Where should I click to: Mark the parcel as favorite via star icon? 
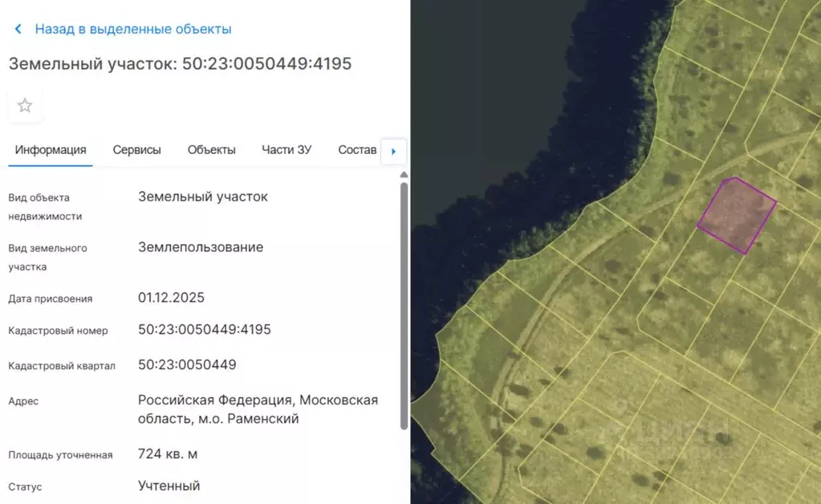coord(24,105)
